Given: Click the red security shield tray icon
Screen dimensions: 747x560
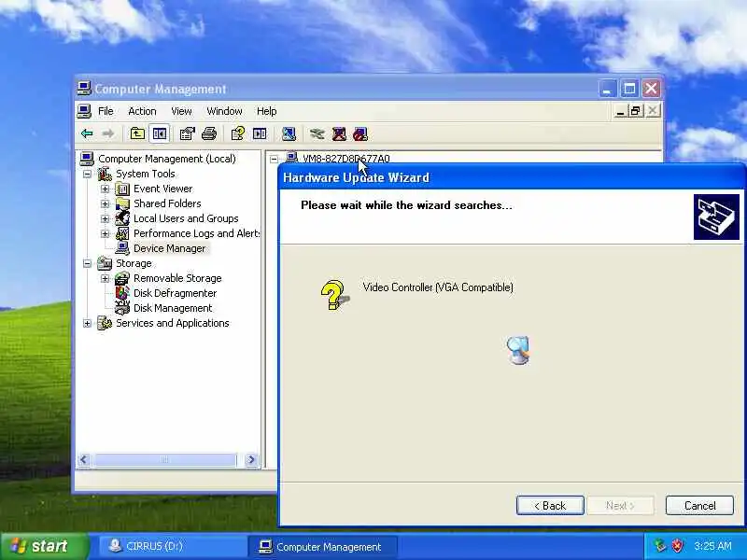Looking at the screenshot, I should click(x=677, y=546).
